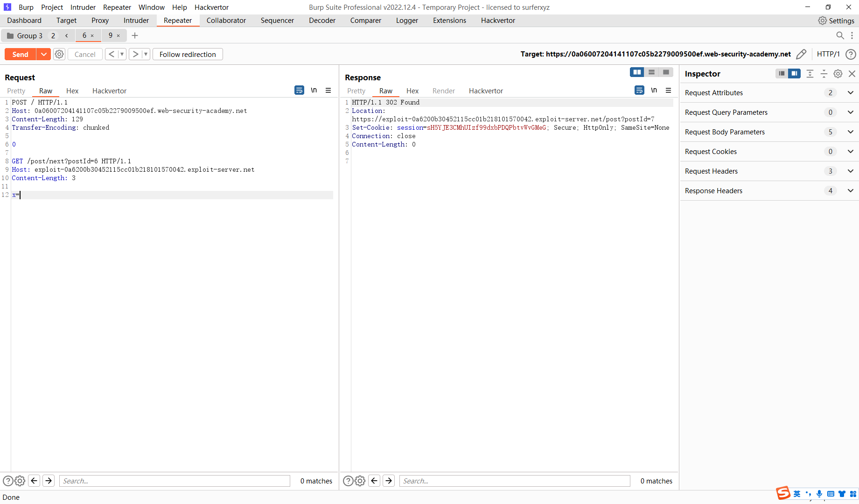Click Follow redirection button

tap(188, 54)
